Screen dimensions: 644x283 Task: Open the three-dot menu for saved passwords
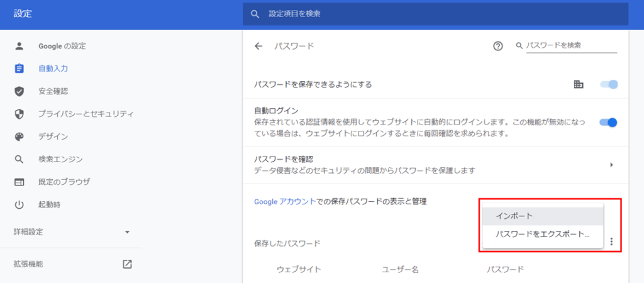pos(611,241)
